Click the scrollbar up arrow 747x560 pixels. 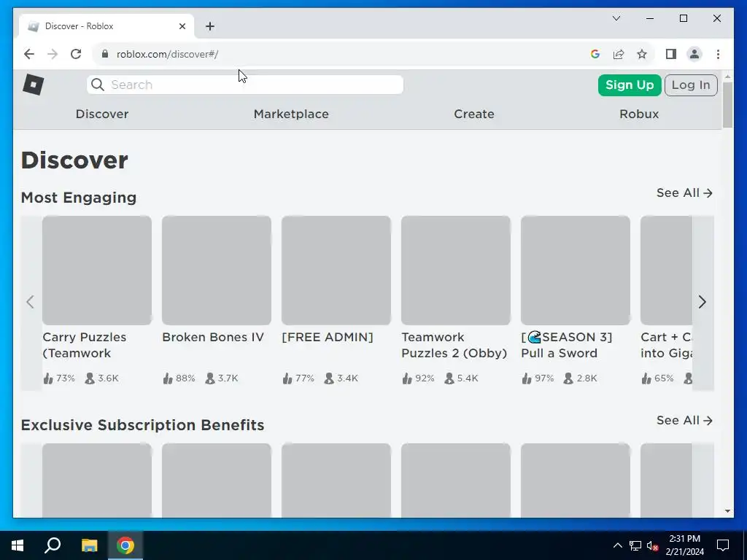[x=727, y=76]
